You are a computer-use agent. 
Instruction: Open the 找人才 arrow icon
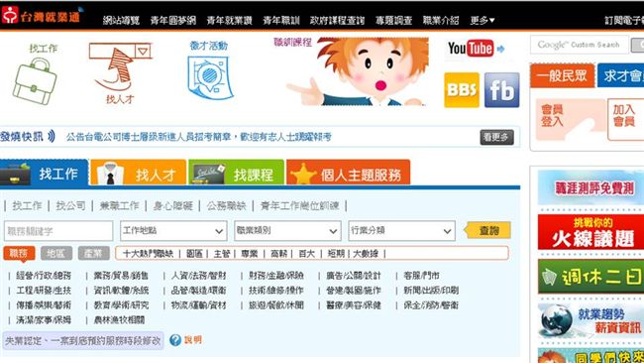point(120,66)
